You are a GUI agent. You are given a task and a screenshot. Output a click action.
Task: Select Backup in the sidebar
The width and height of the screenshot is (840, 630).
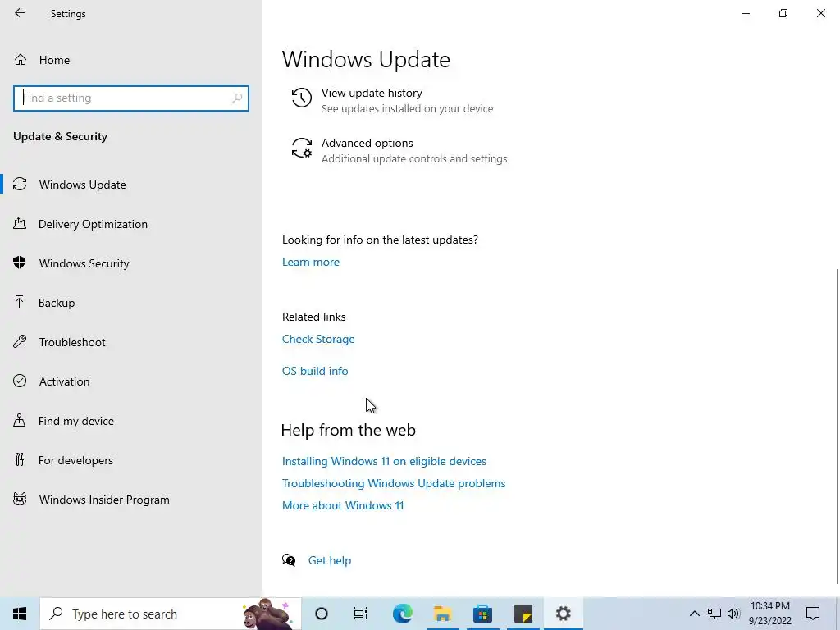[x=131, y=303]
